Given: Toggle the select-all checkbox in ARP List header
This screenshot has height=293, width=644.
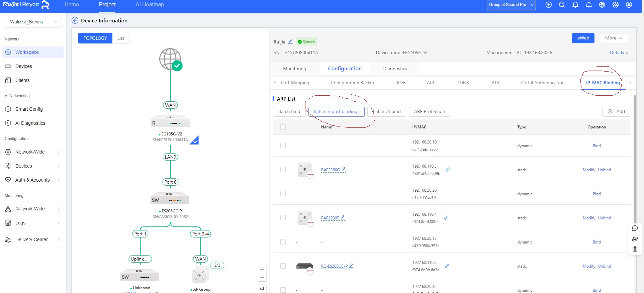Looking at the screenshot, I should [283, 127].
